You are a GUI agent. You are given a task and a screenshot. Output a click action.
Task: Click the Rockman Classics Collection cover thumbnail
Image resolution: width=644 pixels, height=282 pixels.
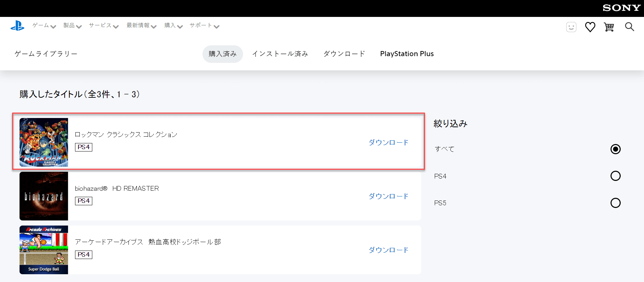point(44,142)
